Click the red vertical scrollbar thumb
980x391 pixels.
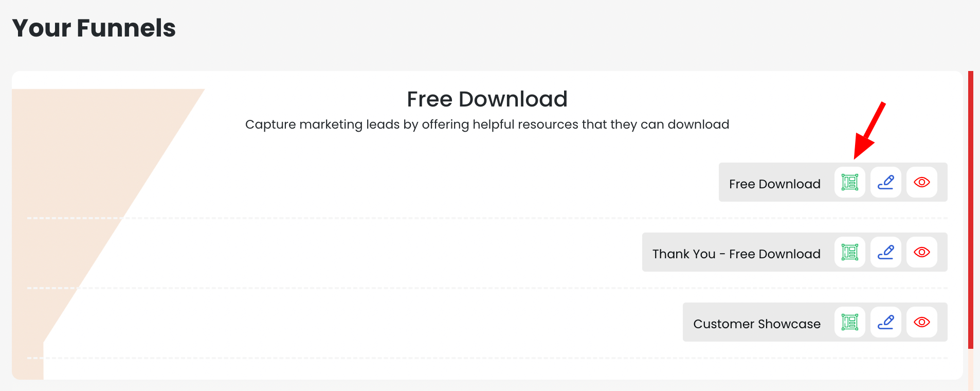click(970, 206)
